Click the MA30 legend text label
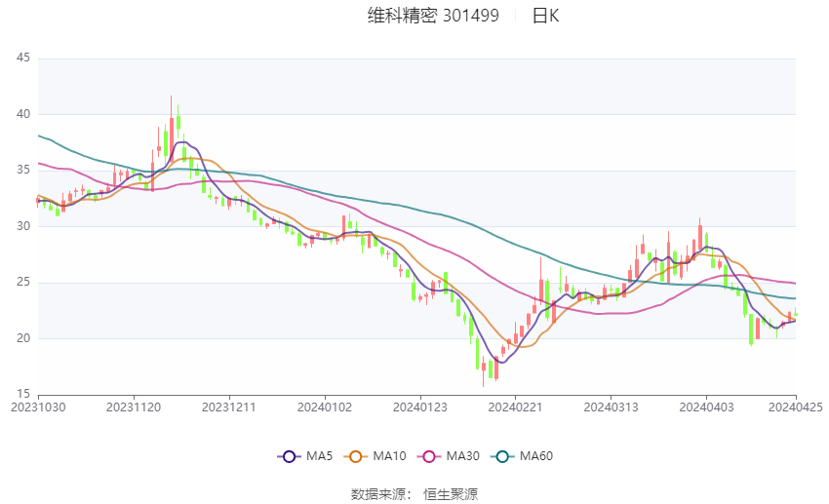 coord(462,456)
